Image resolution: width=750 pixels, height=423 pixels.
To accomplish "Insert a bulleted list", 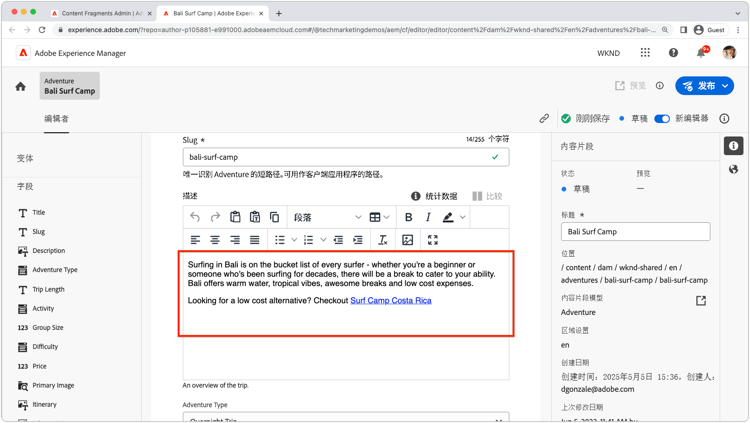I will 280,240.
